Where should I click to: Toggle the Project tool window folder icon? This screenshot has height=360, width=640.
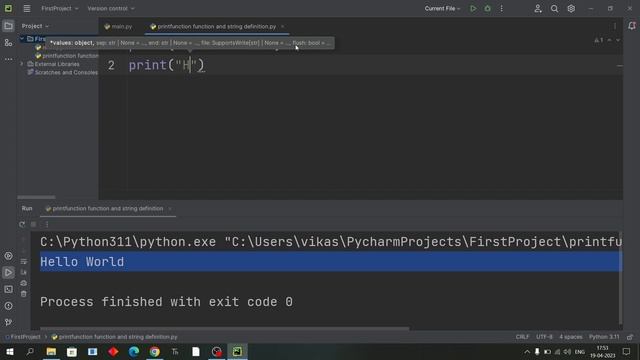[8, 26]
